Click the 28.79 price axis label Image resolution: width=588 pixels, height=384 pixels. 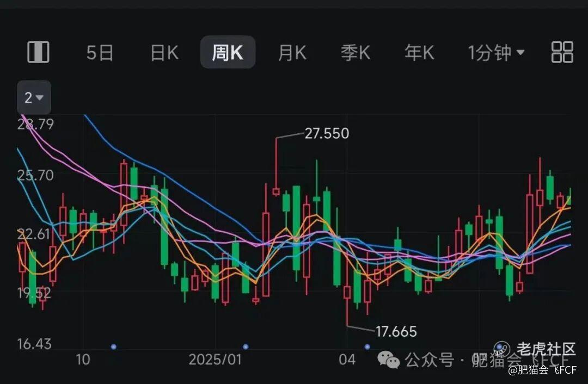click(x=35, y=124)
